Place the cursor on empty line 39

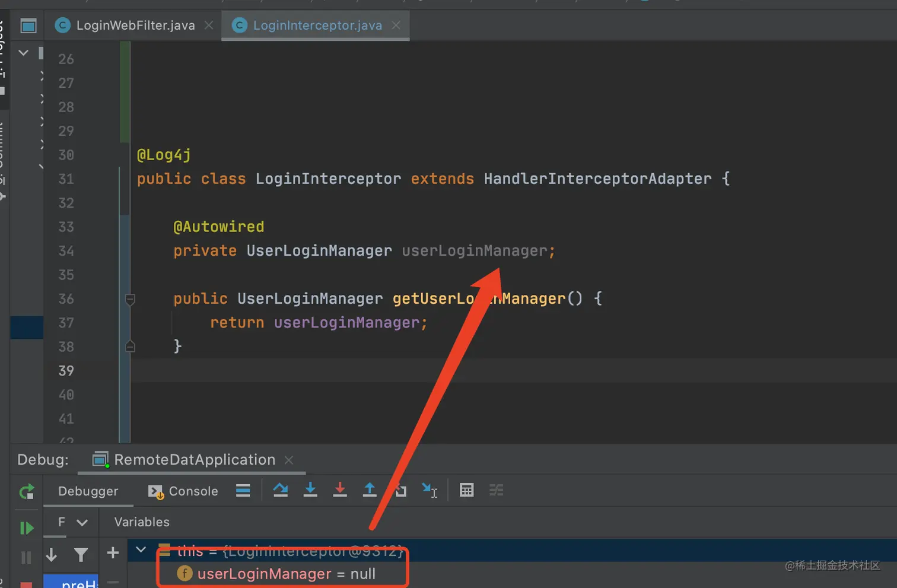pyautogui.click(x=514, y=371)
